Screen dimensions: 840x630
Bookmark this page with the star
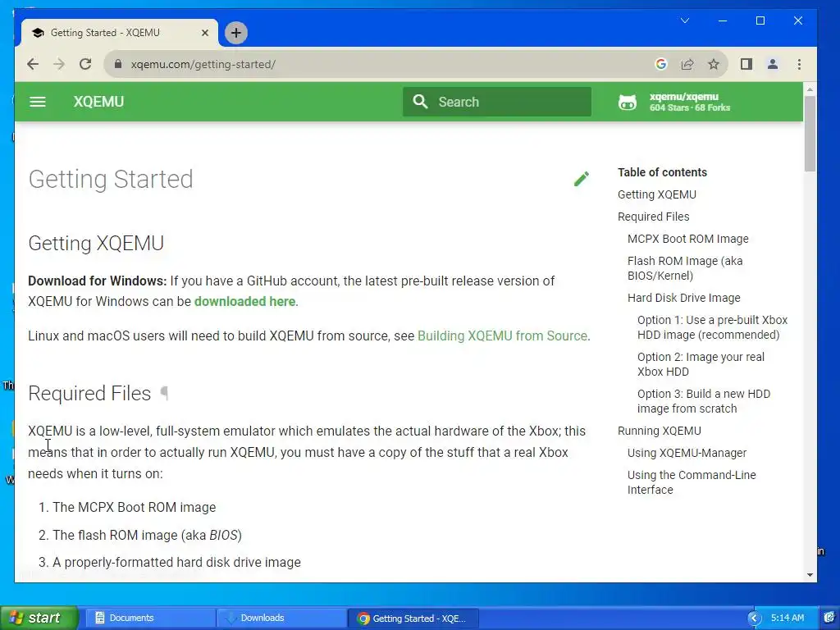[x=714, y=64]
